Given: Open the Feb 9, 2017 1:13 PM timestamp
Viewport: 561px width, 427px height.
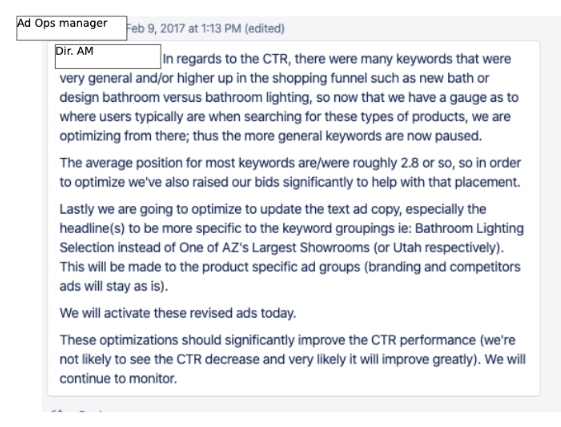Looking at the screenshot, I should (184, 28).
